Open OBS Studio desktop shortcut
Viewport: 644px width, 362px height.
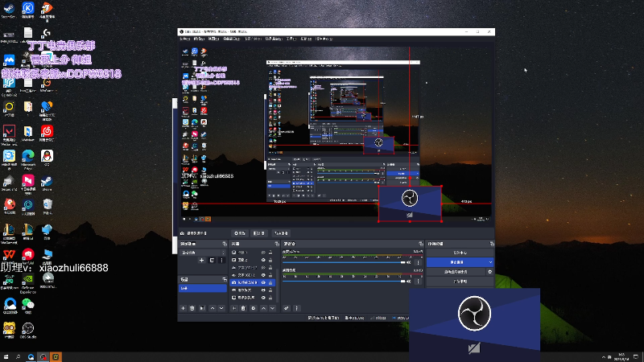coord(28,331)
